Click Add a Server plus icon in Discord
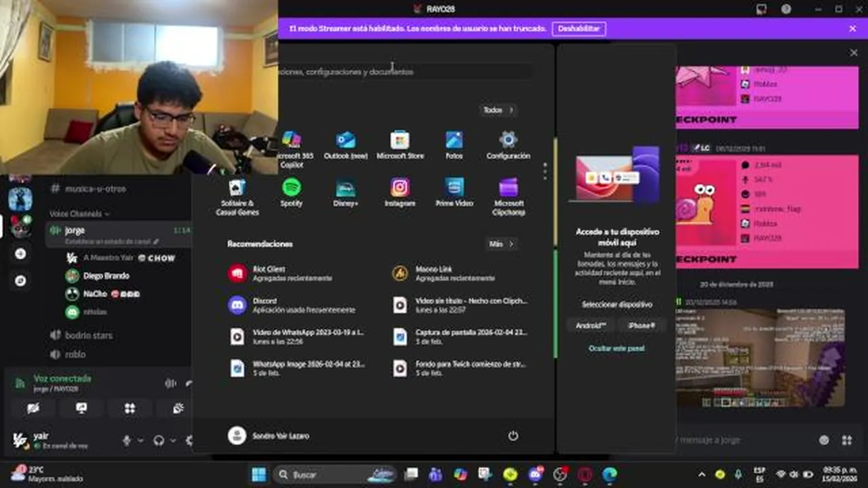Image resolution: width=868 pixels, height=488 pixels. pos(20,253)
